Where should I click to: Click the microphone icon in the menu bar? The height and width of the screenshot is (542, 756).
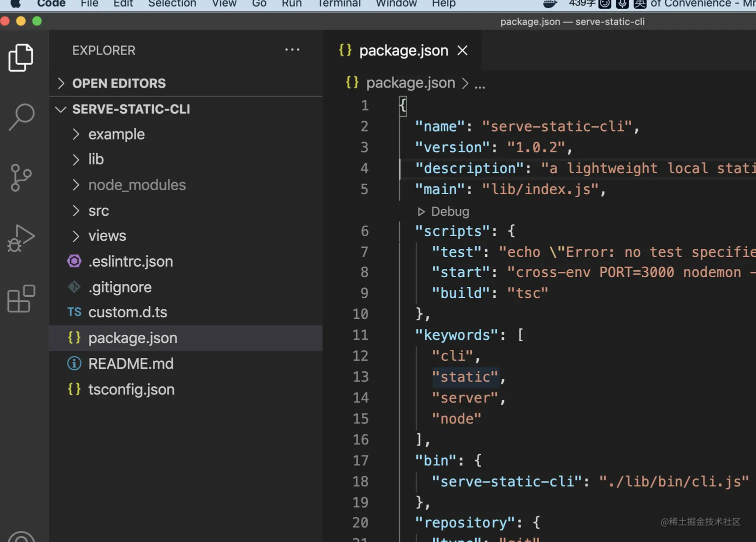pyautogui.click(x=622, y=4)
